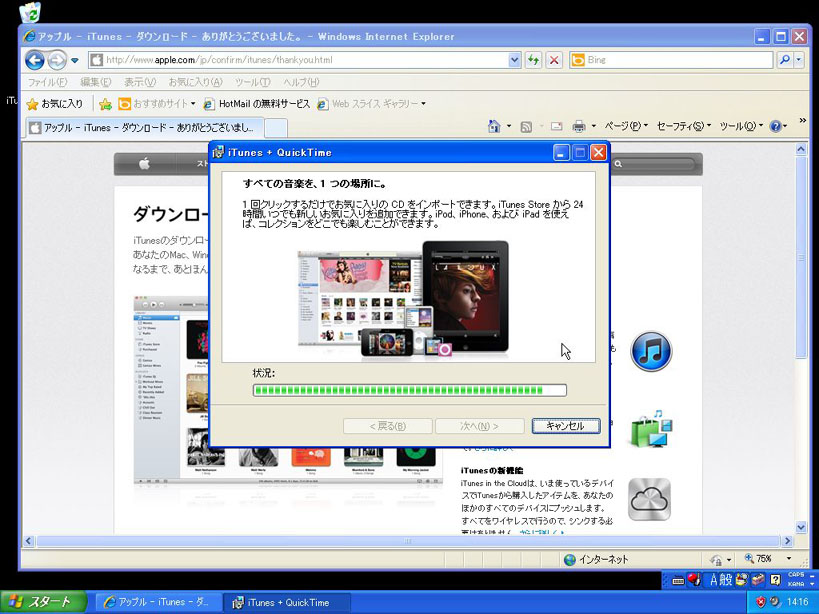Click the vertical scrollbar down arrow
This screenshot has height=614, width=819.
pyautogui.click(x=801, y=527)
